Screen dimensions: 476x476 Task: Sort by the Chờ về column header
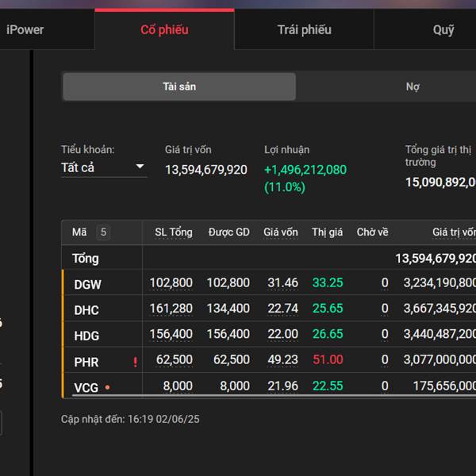pos(373,232)
